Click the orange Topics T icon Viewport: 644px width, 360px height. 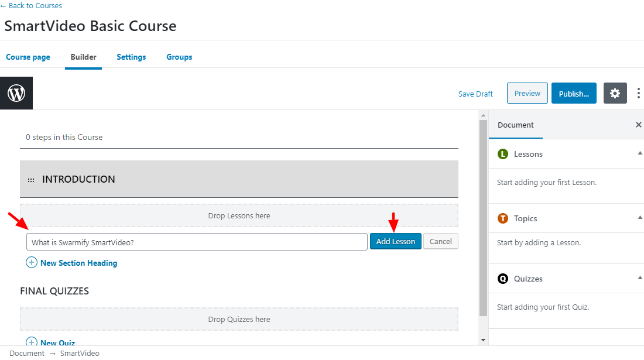pyautogui.click(x=503, y=218)
